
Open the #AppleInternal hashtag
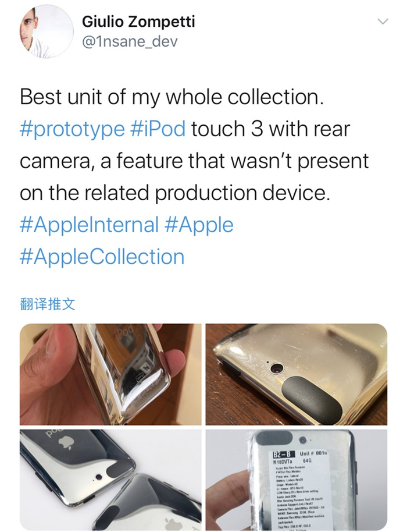[x=89, y=225]
